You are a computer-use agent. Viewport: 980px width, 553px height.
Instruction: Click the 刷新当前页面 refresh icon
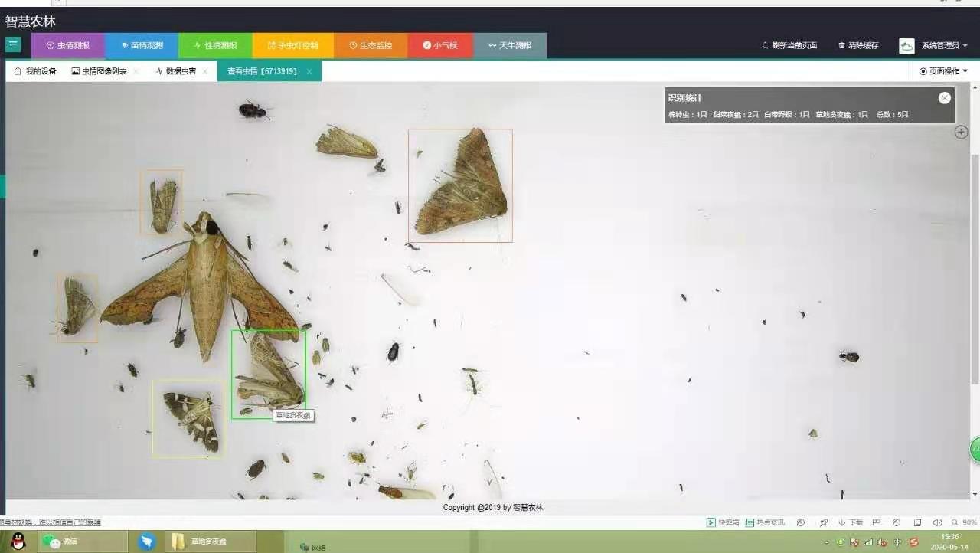[766, 46]
